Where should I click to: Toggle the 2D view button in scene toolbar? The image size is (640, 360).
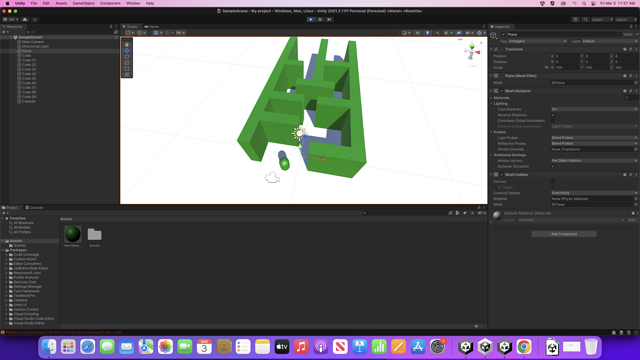[417, 33]
